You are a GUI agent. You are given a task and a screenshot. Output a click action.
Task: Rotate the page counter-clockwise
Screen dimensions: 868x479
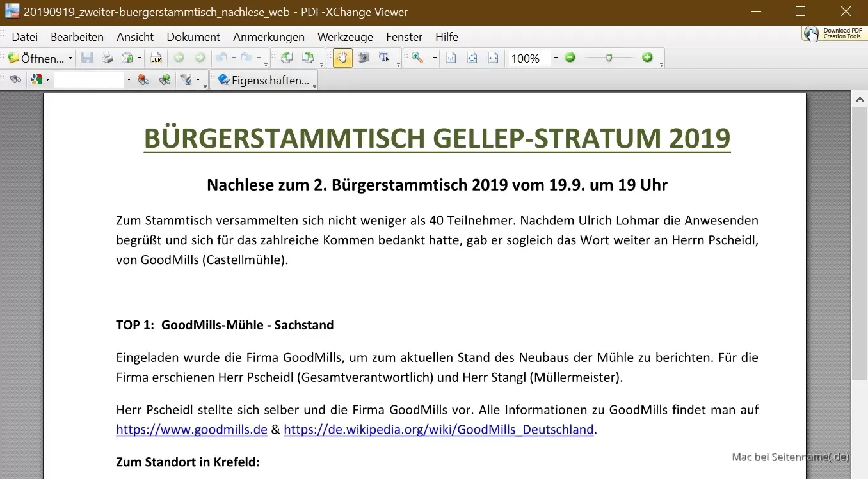tap(286, 58)
